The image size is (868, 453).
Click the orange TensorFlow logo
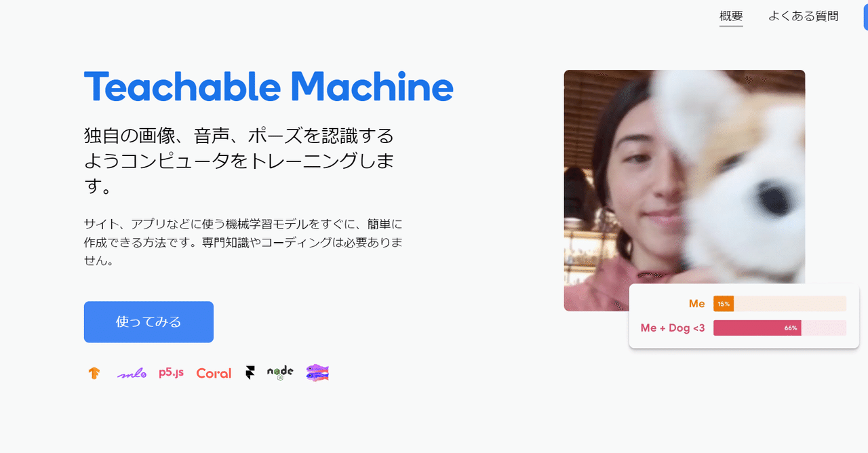pos(94,373)
